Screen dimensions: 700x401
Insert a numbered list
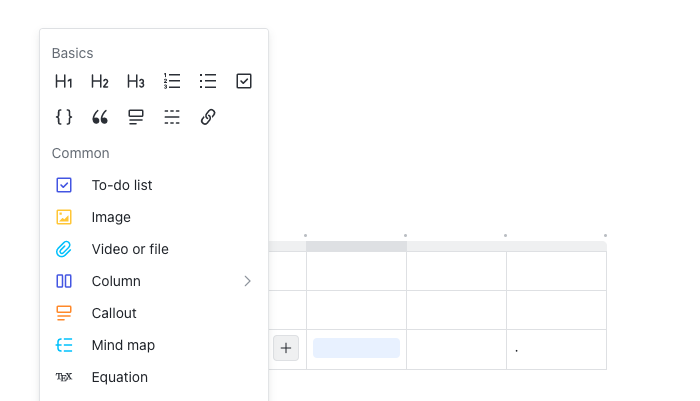[172, 81]
